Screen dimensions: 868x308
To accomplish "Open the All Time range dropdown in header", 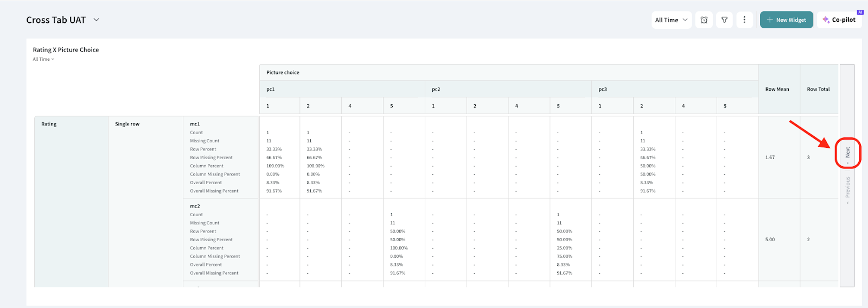I will [x=671, y=20].
